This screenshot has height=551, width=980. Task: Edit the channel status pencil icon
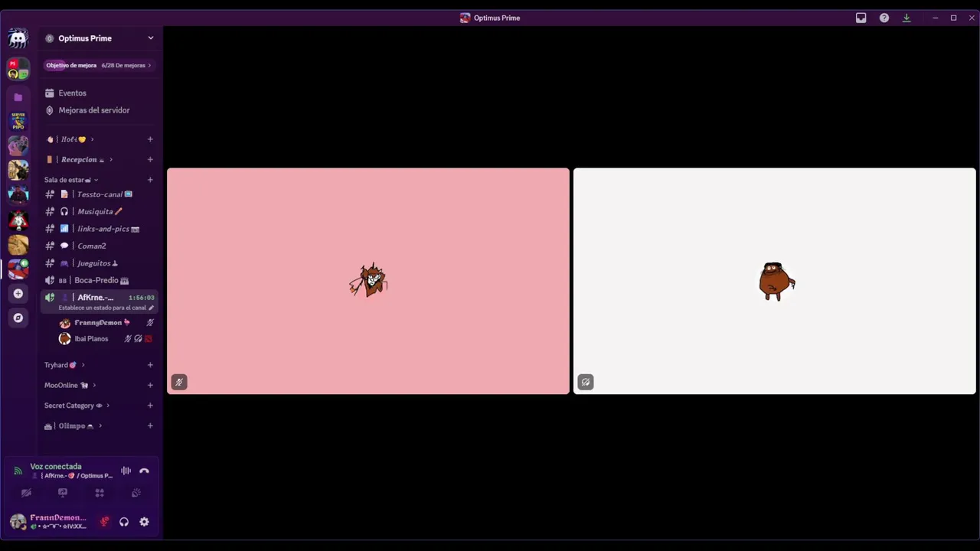(151, 308)
